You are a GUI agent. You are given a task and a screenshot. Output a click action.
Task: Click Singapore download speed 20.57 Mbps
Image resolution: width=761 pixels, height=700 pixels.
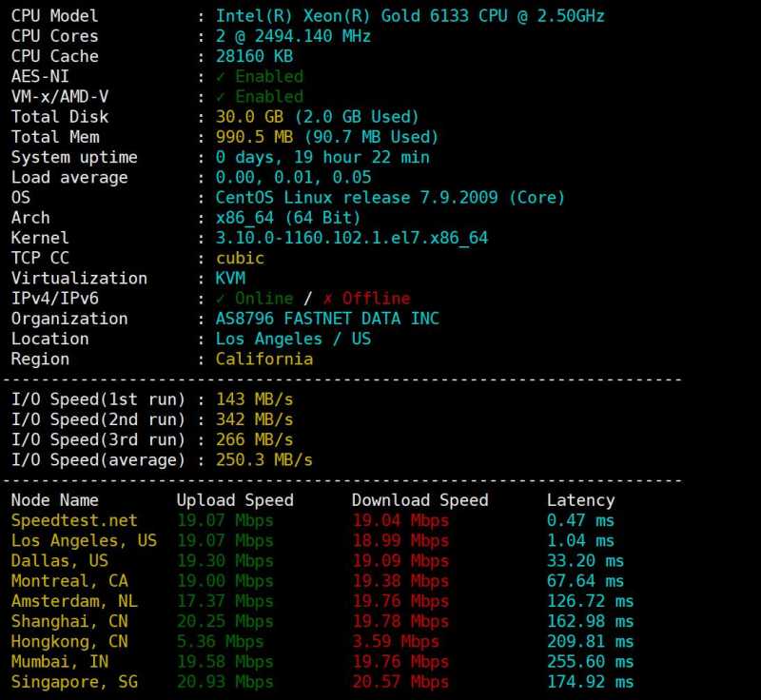pos(400,682)
